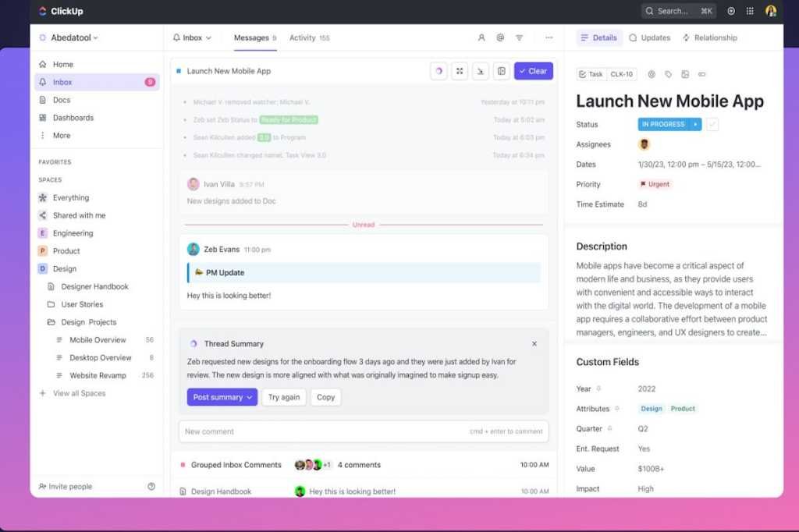Open the Inbox from the sidebar
This screenshot has width=799, height=532.
point(62,81)
